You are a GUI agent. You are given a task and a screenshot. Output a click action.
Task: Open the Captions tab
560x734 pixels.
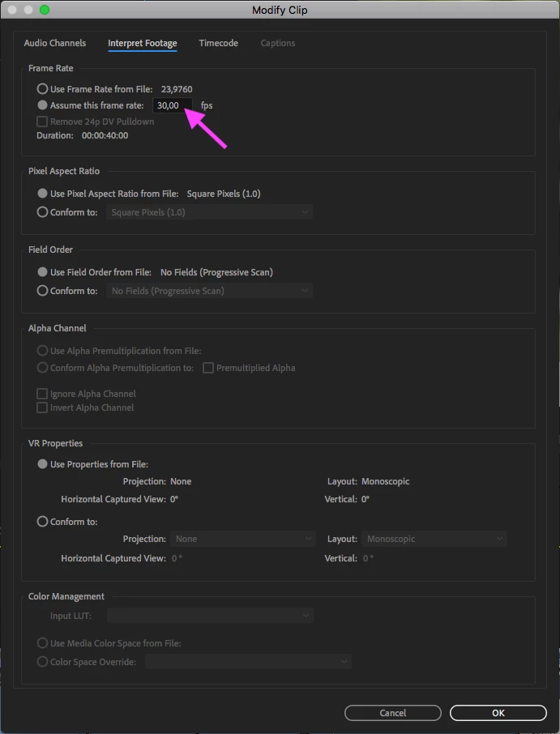pos(278,43)
